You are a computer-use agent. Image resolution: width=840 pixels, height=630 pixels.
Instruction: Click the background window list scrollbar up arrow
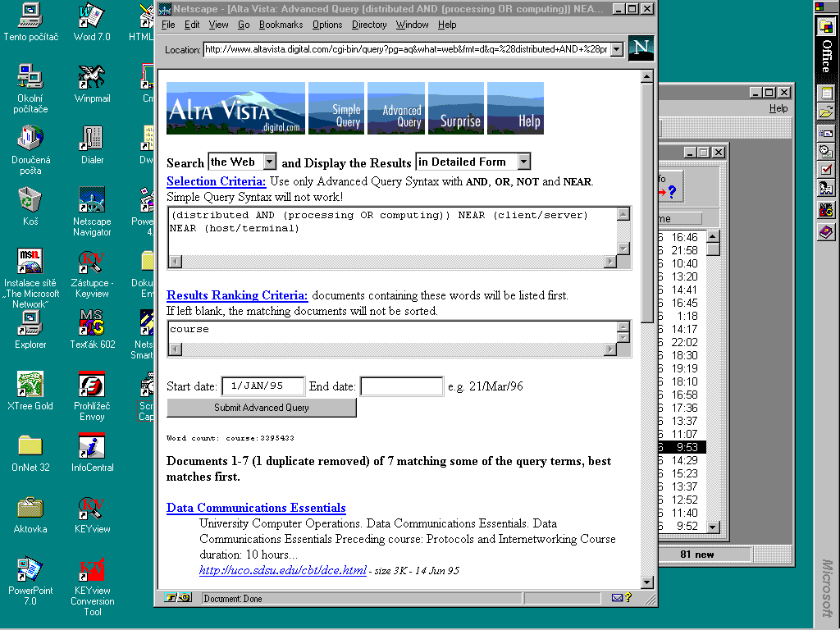coord(713,236)
